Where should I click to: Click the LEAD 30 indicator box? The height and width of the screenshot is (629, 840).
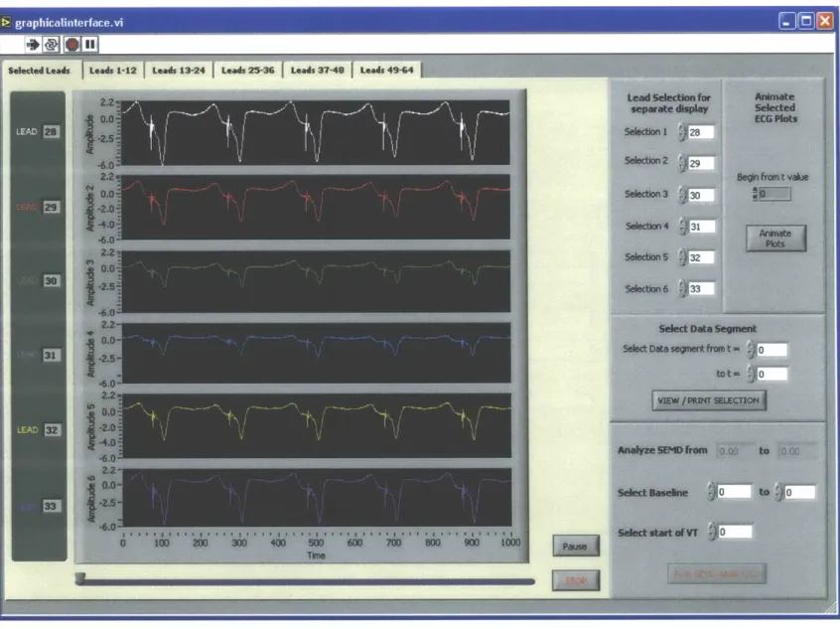coord(51,281)
